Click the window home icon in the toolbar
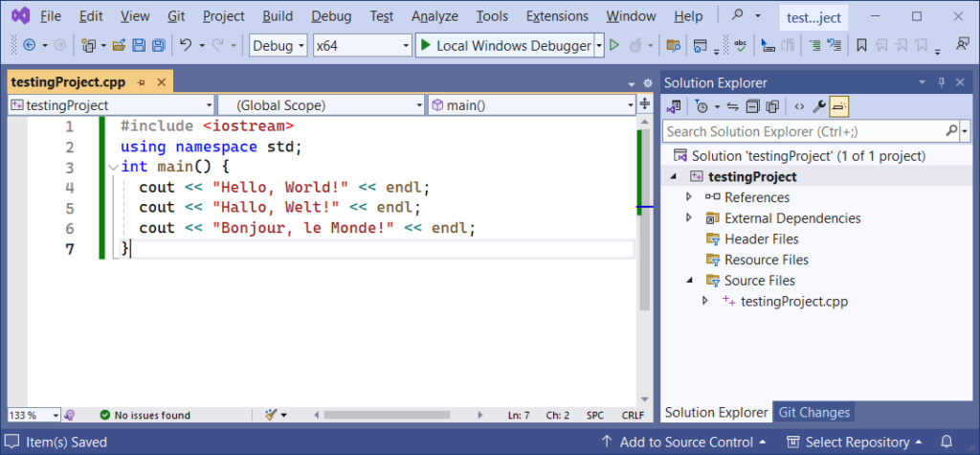This screenshot has height=455, width=980. coord(700,45)
